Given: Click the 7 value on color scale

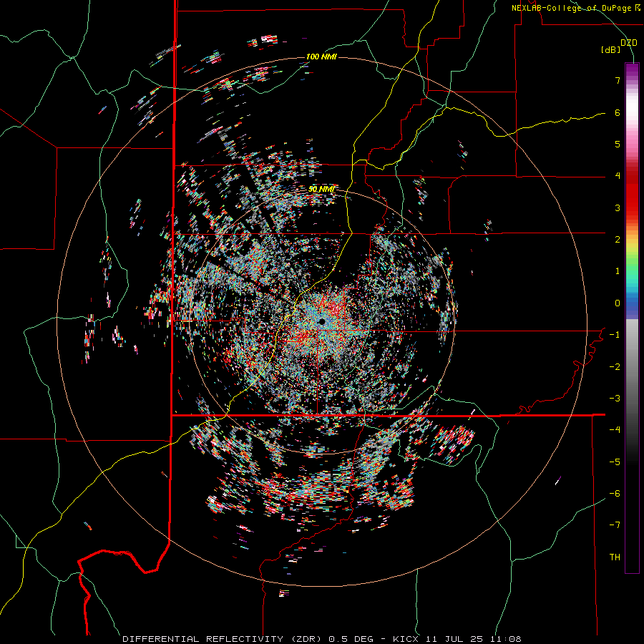Looking at the screenshot, I should 618,80.
